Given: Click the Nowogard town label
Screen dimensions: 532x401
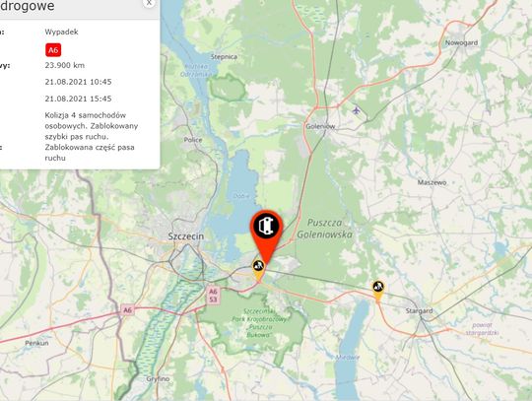Looking at the screenshot, I should tap(461, 42).
